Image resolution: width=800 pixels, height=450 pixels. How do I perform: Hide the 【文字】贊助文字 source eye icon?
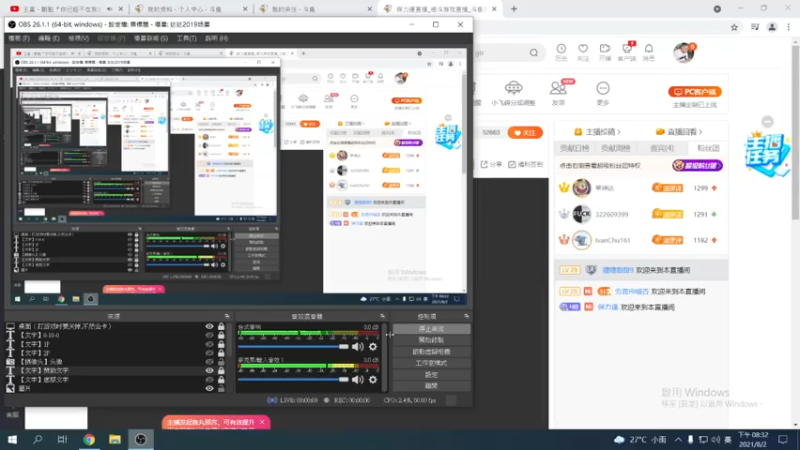[x=209, y=371]
